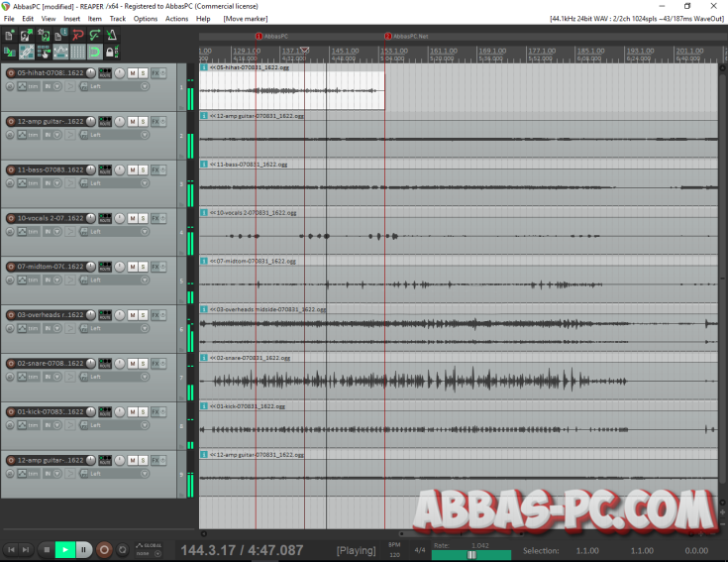
Task: Open routing for 05-hihat track
Action: pyautogui.click(x=105, y=73)
